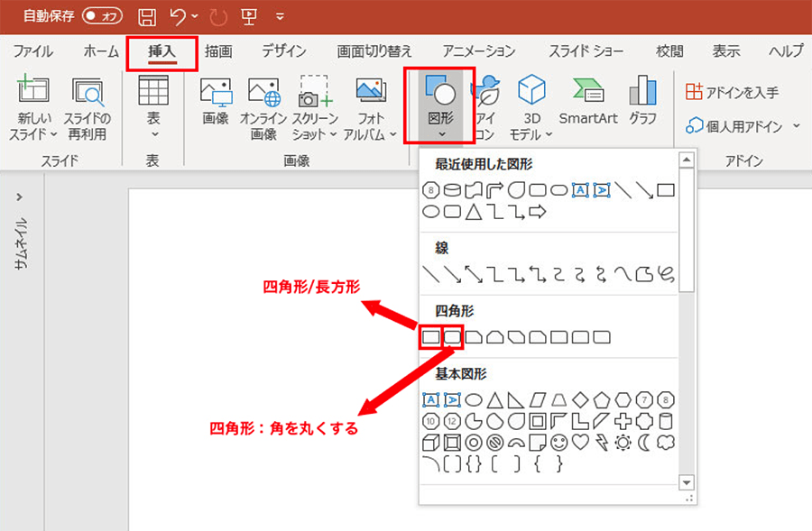Image resolution: width=812 pixels, height=531 pixels.
Task: Click the スライドの再利用 (Reuse Slides) icon
Action: (x=87, y=109)
